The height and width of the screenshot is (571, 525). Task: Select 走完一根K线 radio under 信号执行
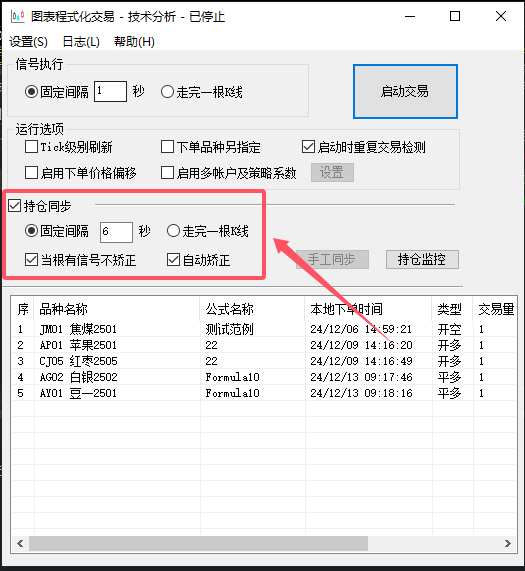pyautogui.click(x=167, y=92)
